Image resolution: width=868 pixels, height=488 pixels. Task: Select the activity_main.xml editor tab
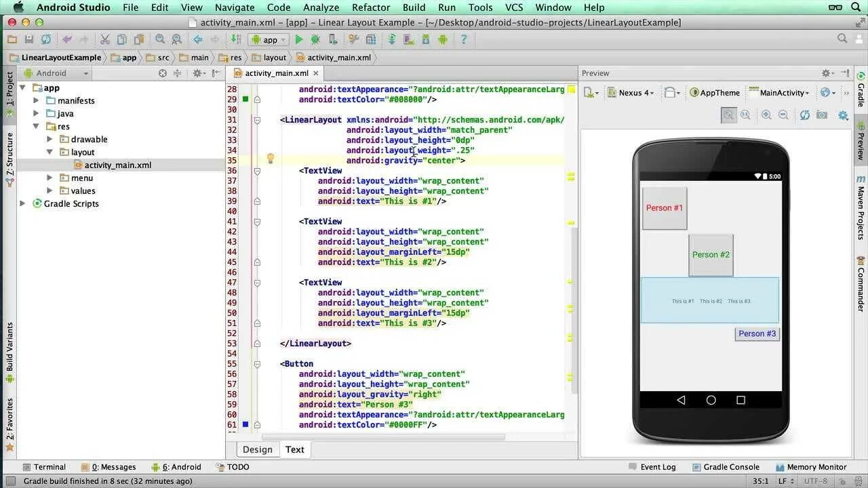tap(276, 73)
